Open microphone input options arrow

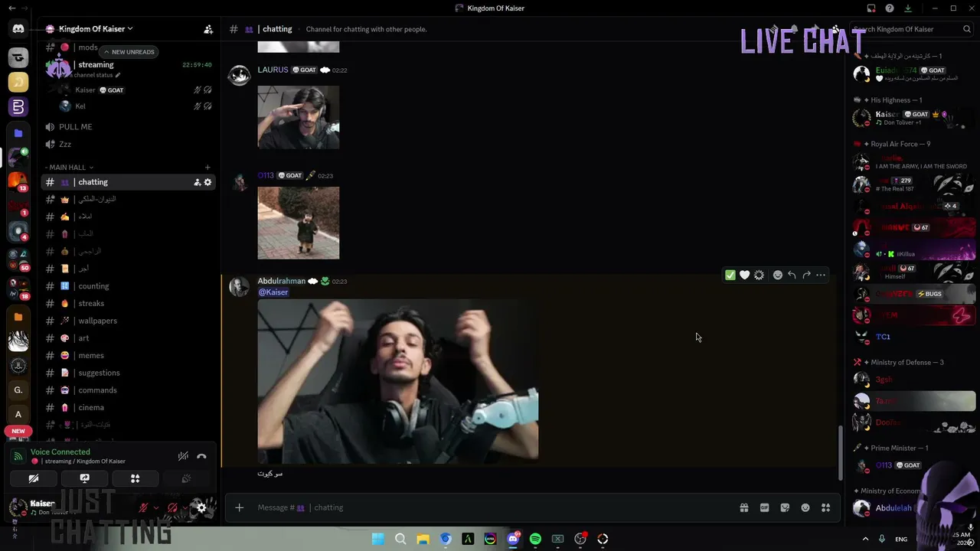pyautogui.click(x=155, y=507)
